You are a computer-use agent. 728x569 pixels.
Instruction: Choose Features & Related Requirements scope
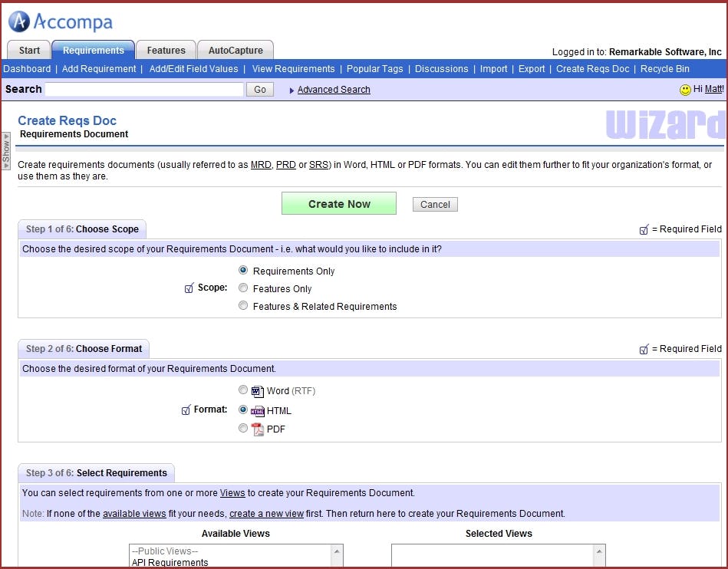[x=242, y=306]
